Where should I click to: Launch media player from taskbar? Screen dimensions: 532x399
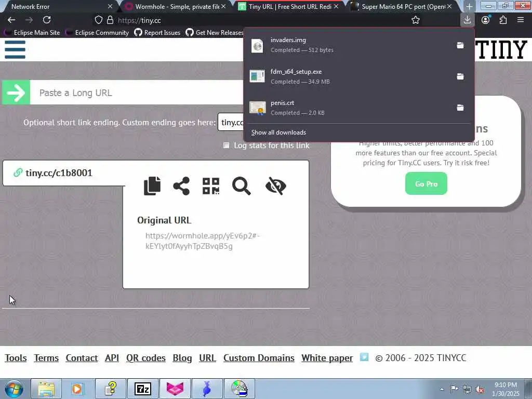point(77,389)
